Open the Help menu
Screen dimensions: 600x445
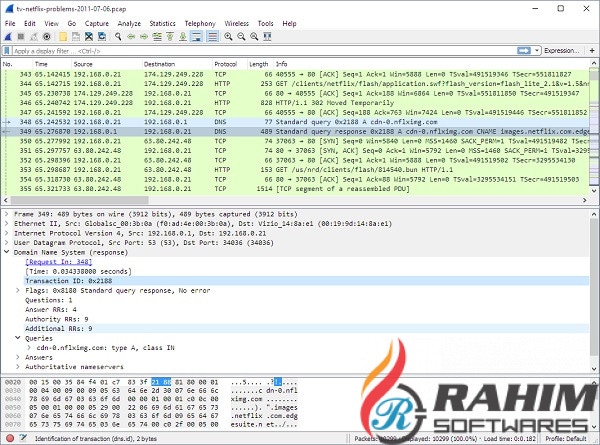(x=289, y=24)
